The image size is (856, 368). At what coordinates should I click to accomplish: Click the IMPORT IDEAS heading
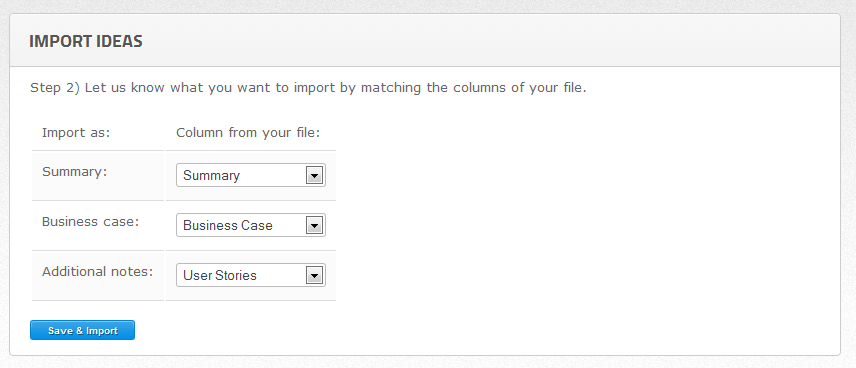(x=86, y=41)
